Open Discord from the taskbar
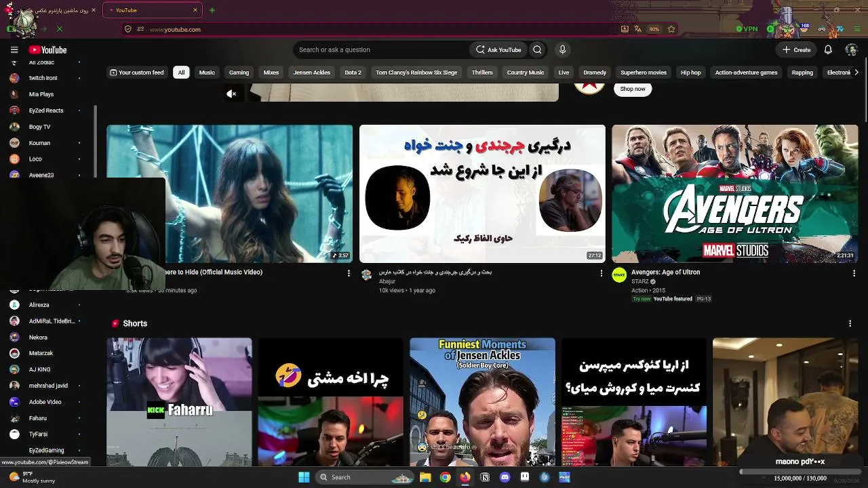 click(505, 477)
